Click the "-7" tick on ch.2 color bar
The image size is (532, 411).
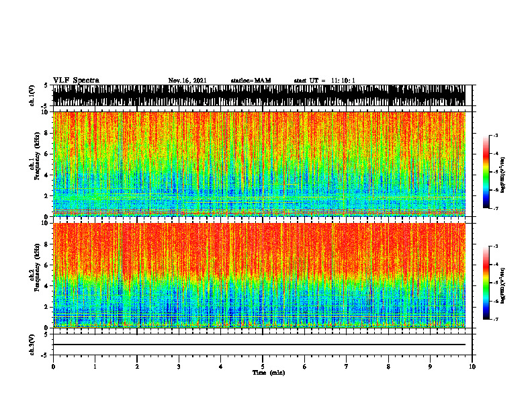point(496,320)
